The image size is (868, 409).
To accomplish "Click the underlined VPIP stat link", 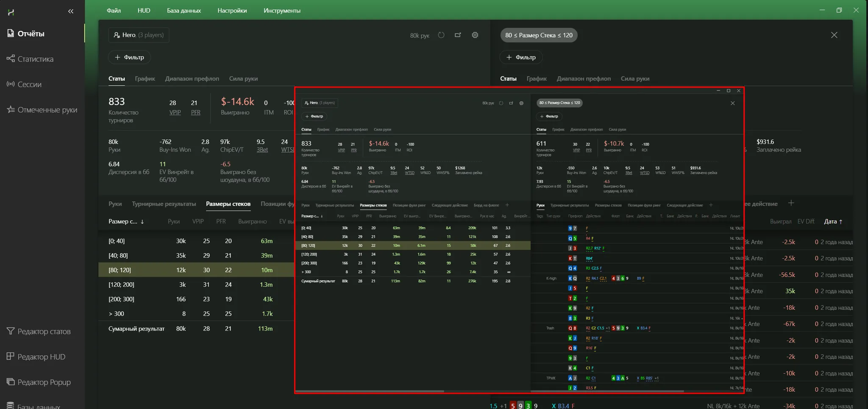I will coord(175,112).
